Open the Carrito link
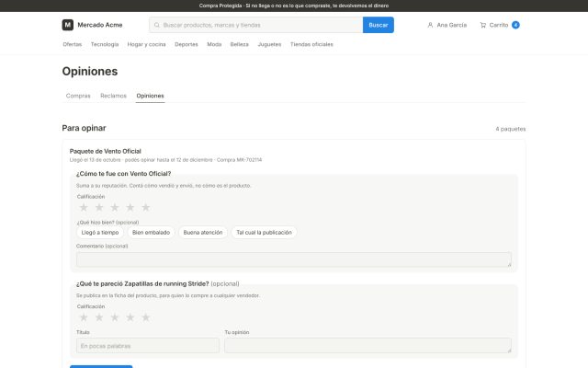Viewport: 588px width, 368px height. click(499, 25)
